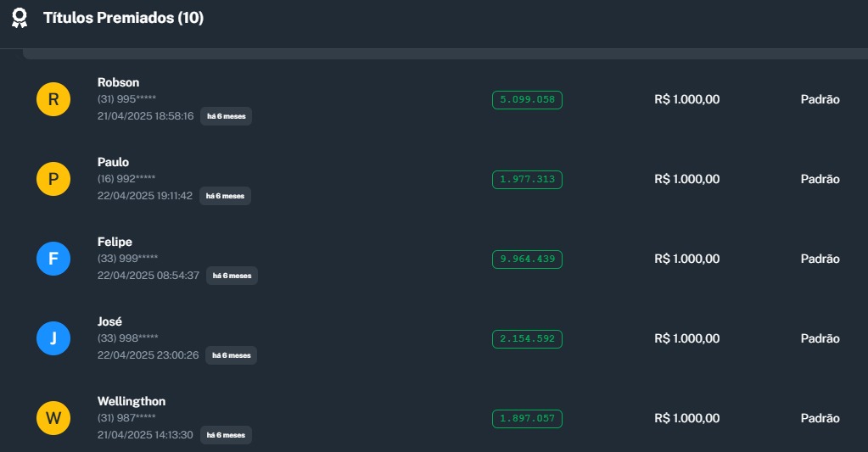Select the name Felipe in the list
The image size is (868, 452).
pos(115,242)
